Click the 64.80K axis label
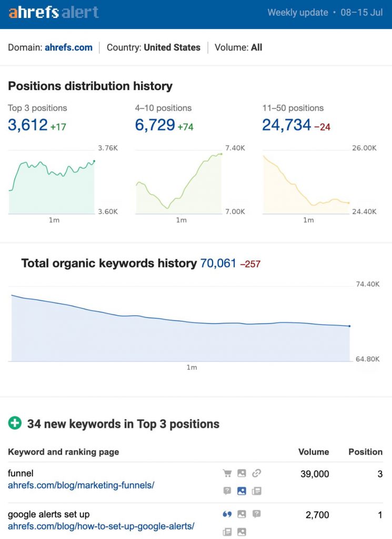 tap(368, 359)
